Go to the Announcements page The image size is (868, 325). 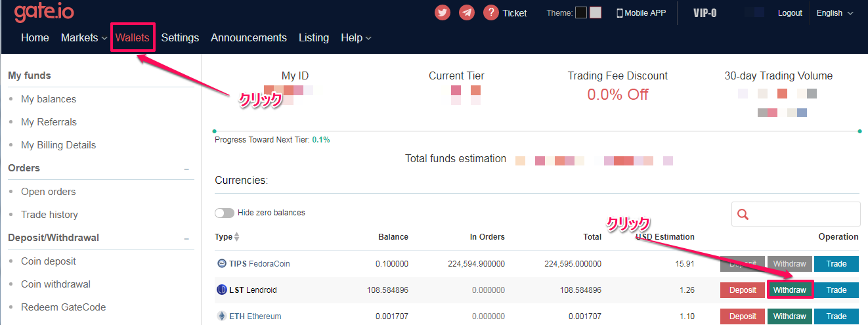click(248, 38)
